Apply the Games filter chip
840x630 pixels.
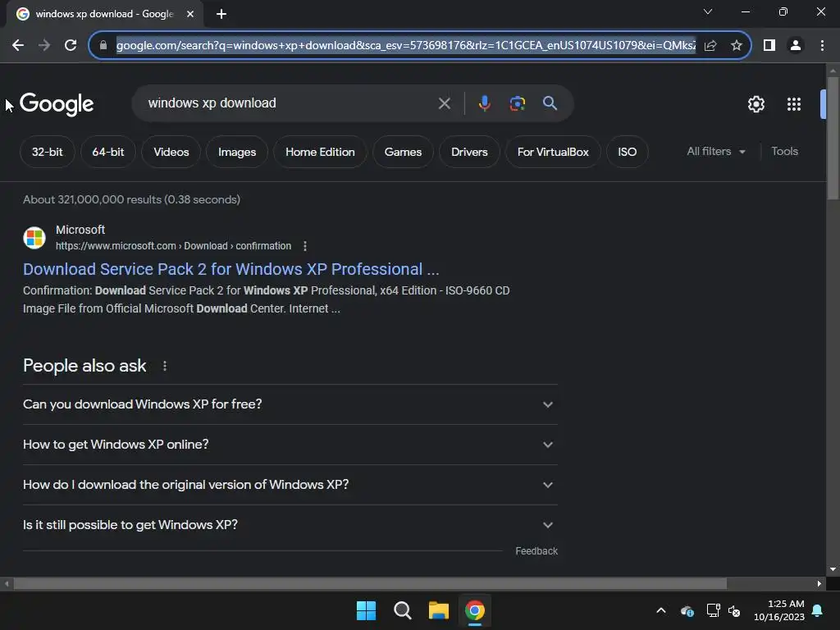(x=403, y=152)
